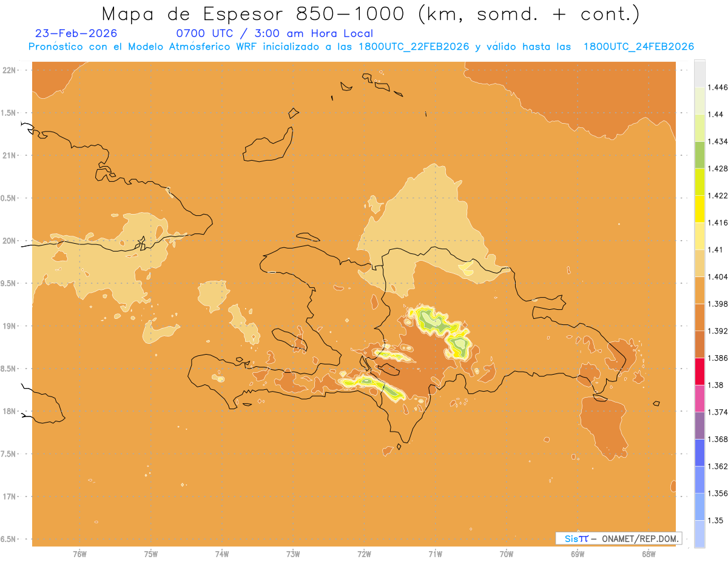The width and height of the screenshot is (728, 562).
Task: Click the bright yellow colorbar segment above 1.416
Action: pyautogui.click(x=699, y=209)
